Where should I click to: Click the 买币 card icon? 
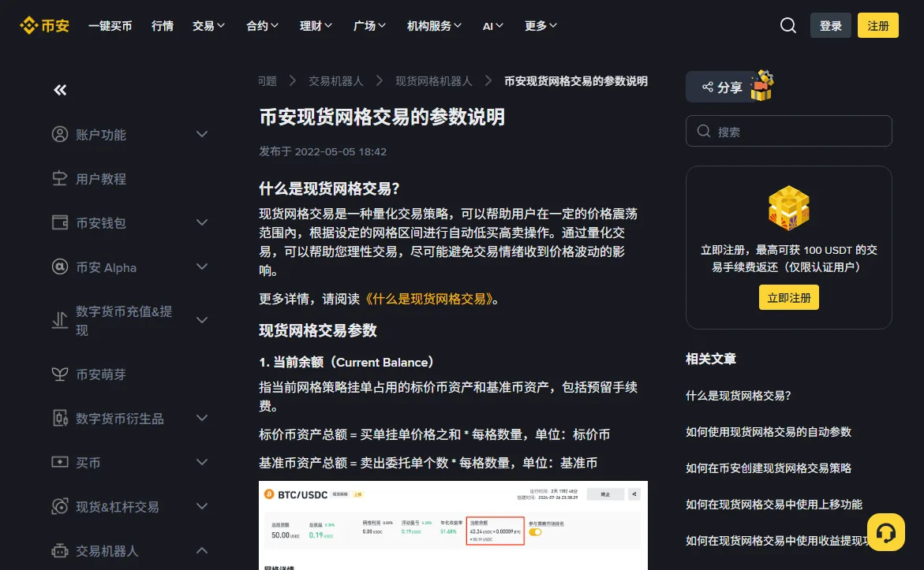(60, 462)
